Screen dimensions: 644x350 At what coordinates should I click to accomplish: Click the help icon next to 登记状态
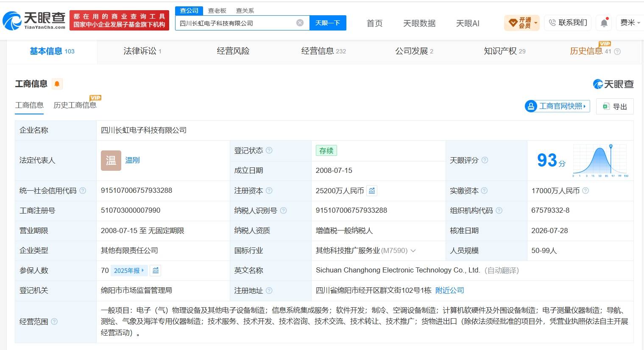point(269,150)
